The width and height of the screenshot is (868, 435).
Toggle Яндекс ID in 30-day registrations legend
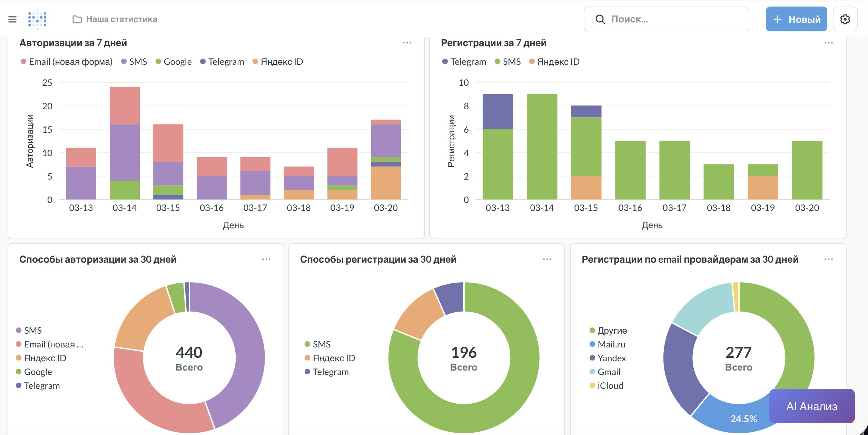(333, 358)
